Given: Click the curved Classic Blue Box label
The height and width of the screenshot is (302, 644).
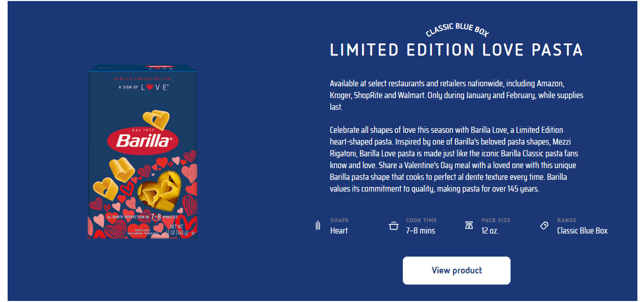Looking at the screenshot, I should (x=457, y=29).
